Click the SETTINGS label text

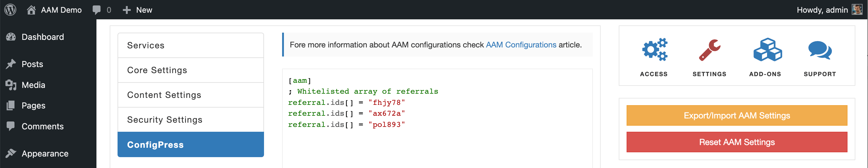coord(709,74)
